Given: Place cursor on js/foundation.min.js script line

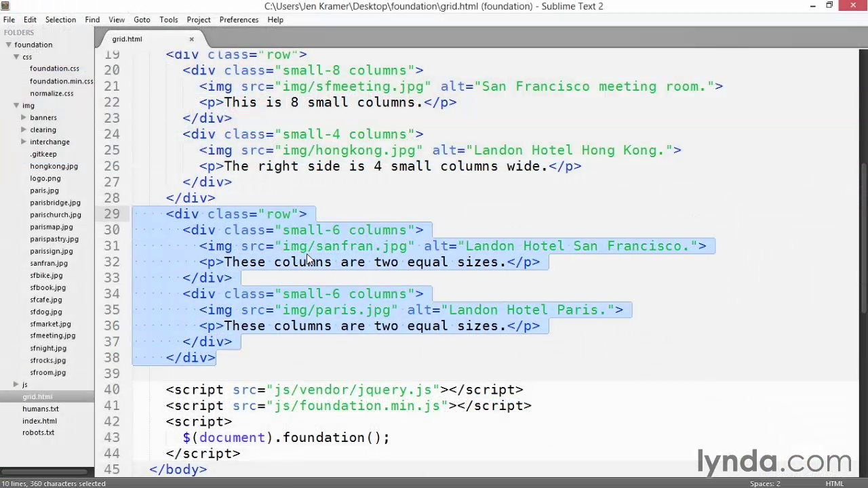Looking at the screenshot, I should pyautogui.click(x=349, y=406).
